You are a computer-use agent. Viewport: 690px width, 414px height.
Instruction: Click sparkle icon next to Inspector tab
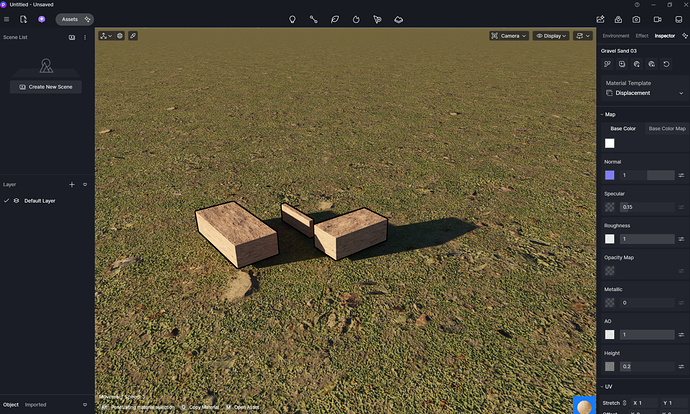[x=685, y=36]
